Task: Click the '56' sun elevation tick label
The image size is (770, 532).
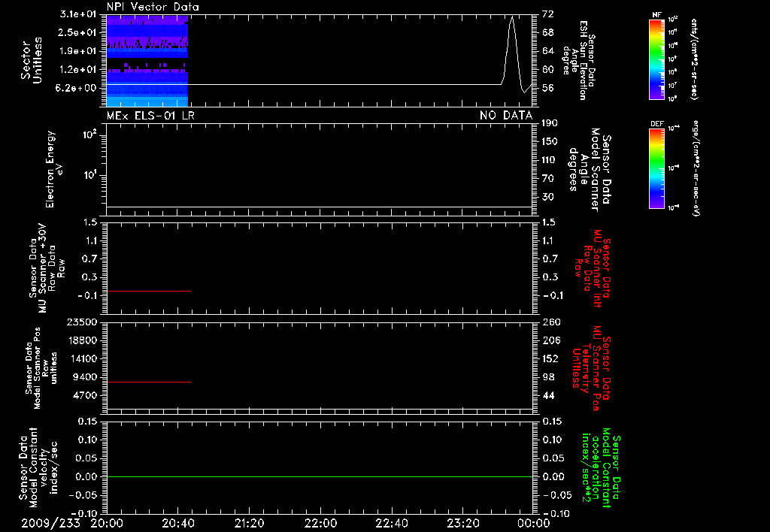Action: point(547,88)
